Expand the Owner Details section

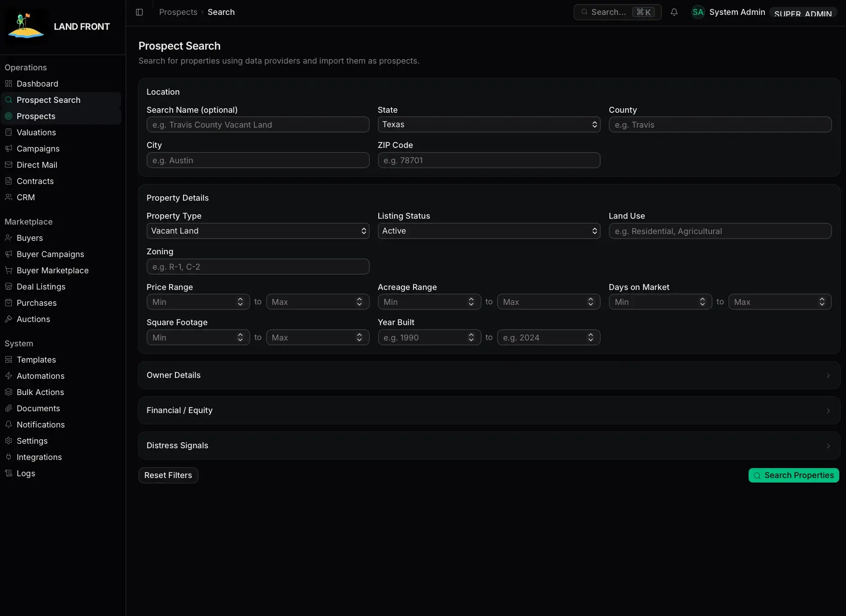click(489, 375)
